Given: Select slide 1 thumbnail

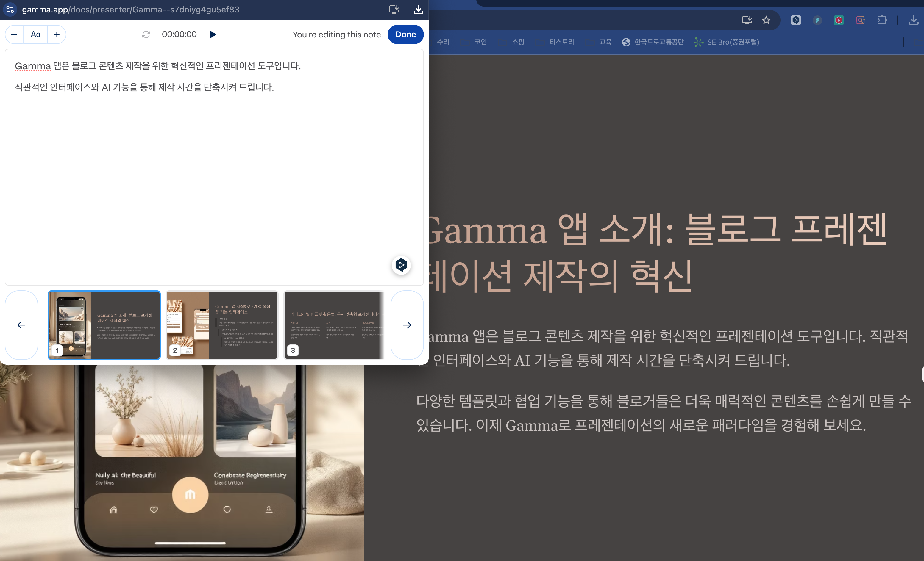Looking at the screenshot, I should [x=104, y=325].
